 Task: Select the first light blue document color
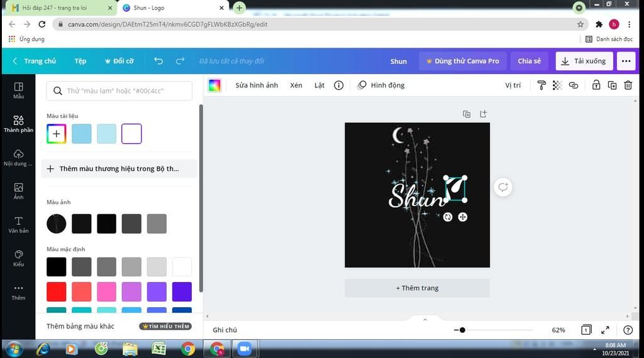[81, 134]
